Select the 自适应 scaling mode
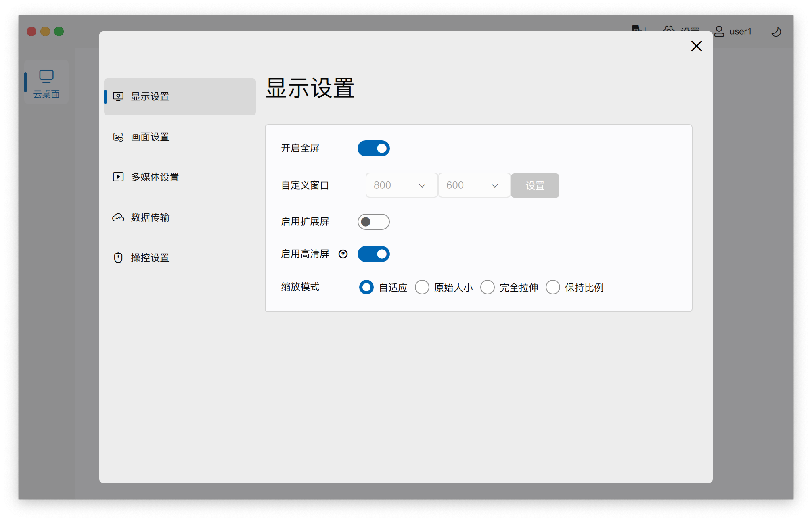 coord(366,287)
